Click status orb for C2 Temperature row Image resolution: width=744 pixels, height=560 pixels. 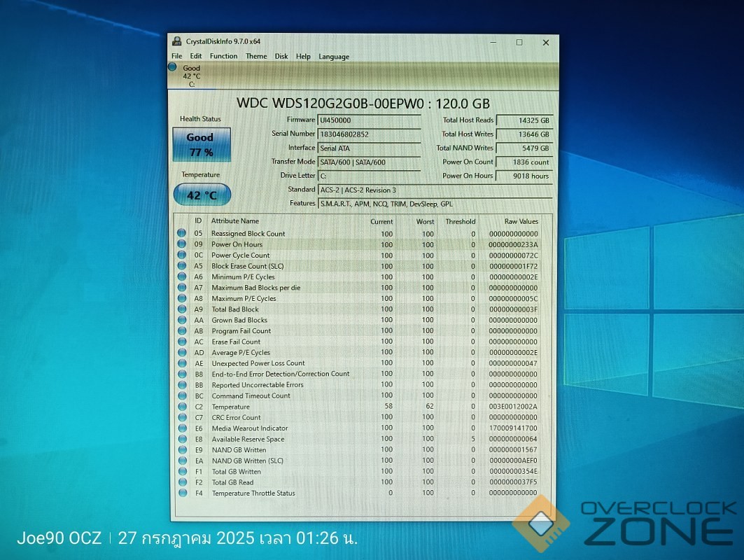pos(182,407)
